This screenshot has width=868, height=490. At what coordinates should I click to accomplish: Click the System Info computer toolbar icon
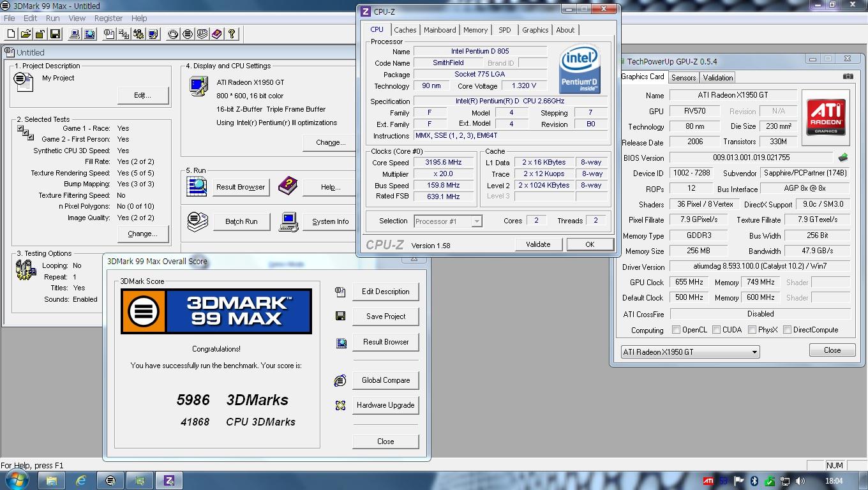(75, 34)
